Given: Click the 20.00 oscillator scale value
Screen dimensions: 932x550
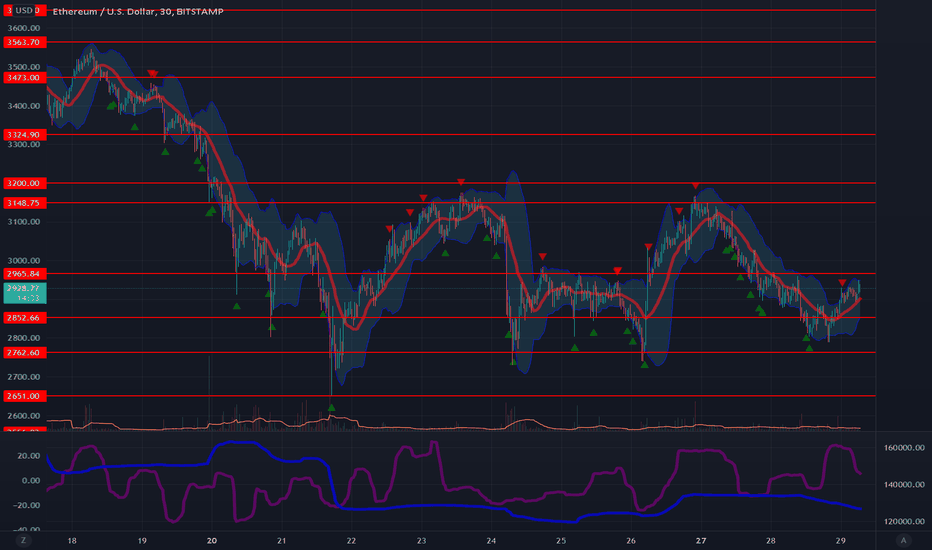Looking at the screenshot, I should [29, 456].
